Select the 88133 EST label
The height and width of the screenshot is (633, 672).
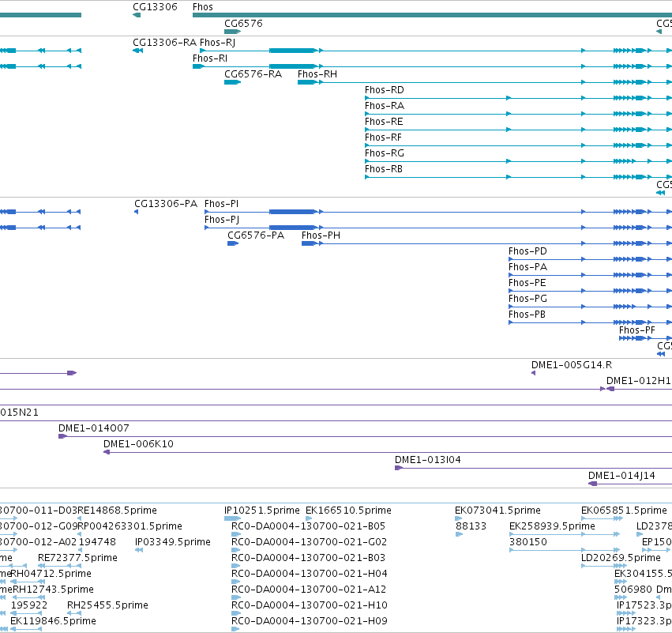[x=471, y=526]
